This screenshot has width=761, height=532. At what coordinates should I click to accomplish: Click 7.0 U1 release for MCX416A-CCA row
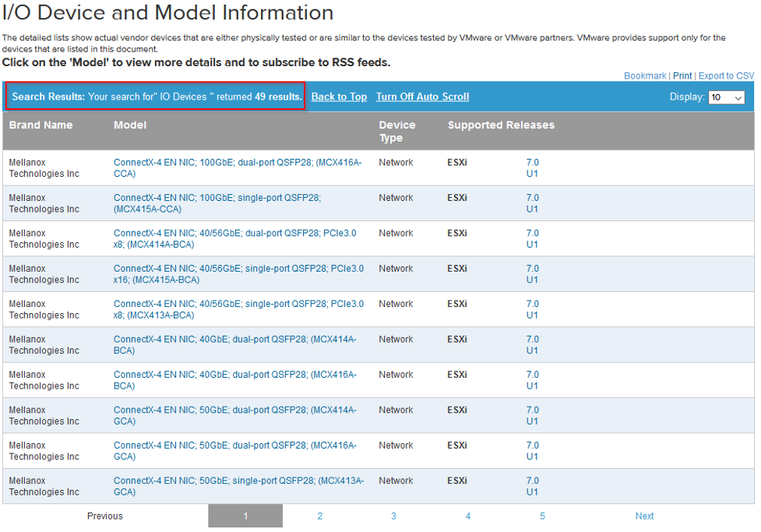533,168
